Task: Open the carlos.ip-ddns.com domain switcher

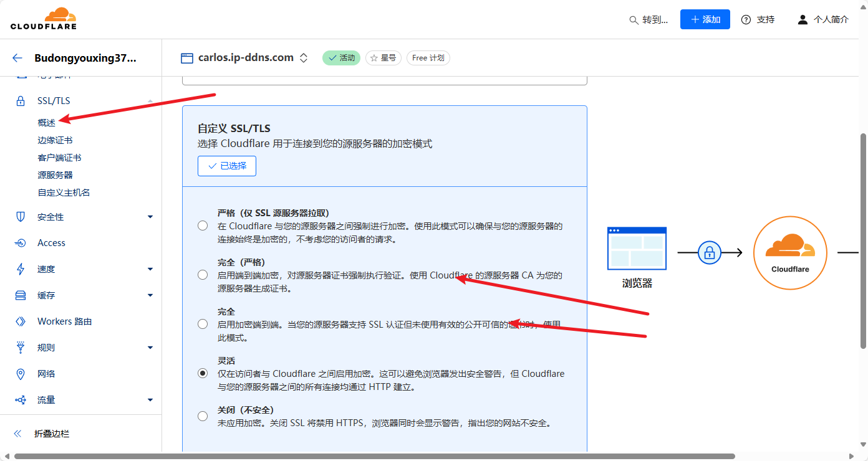Action: click(304, 58)
